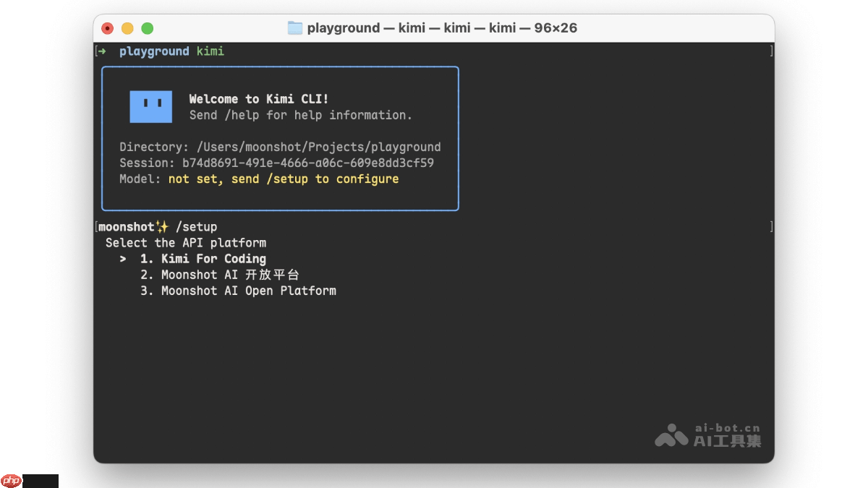Click the blue Kimi mascot icon
Viewport: 868px width, 488px height.
click(x=150, y=106)
